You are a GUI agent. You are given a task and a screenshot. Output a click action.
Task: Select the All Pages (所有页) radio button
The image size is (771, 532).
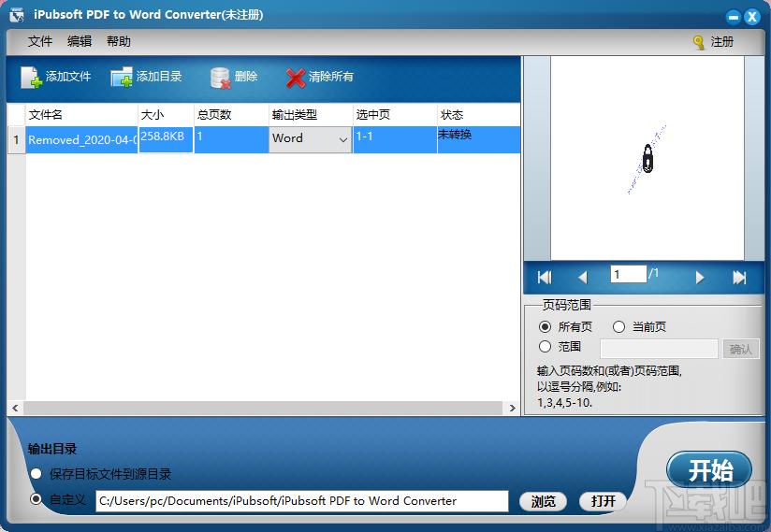(545, 326)
